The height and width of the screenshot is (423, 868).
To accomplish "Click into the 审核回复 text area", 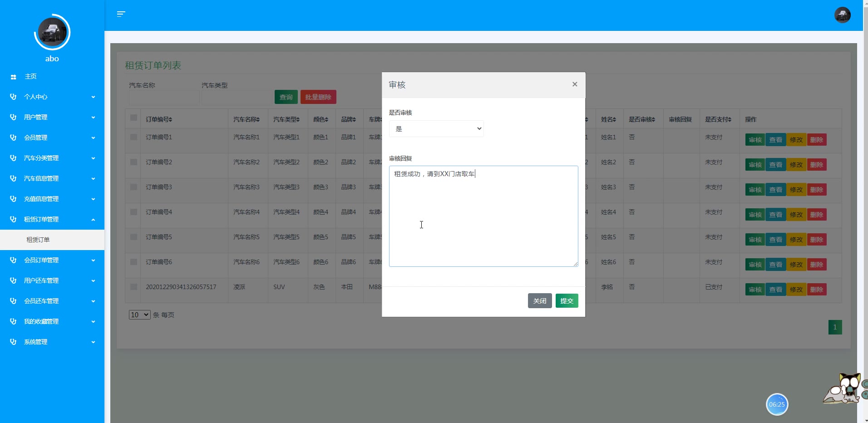I will (483, 216).
